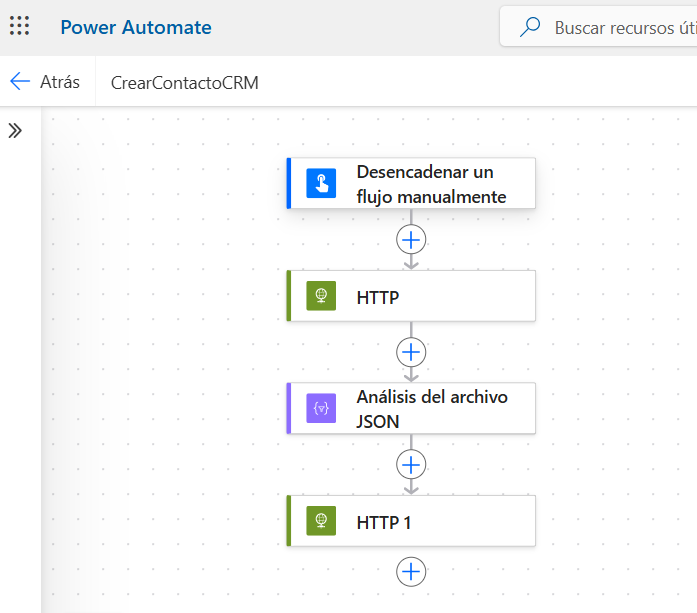Open Desencadenar un flujo manualmente card
This screenshot has height=613, width=697.
(411, 183)
